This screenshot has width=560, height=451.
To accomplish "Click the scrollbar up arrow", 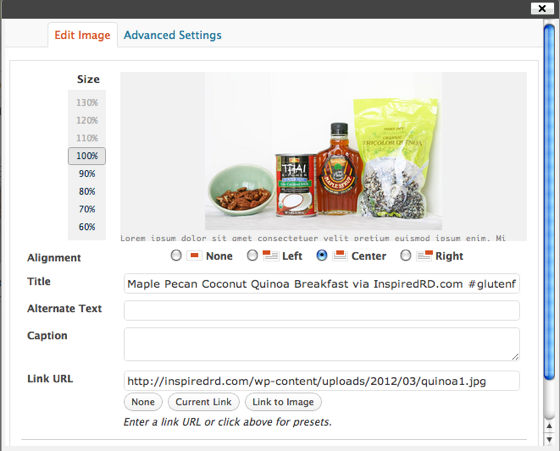I will 549,426.
